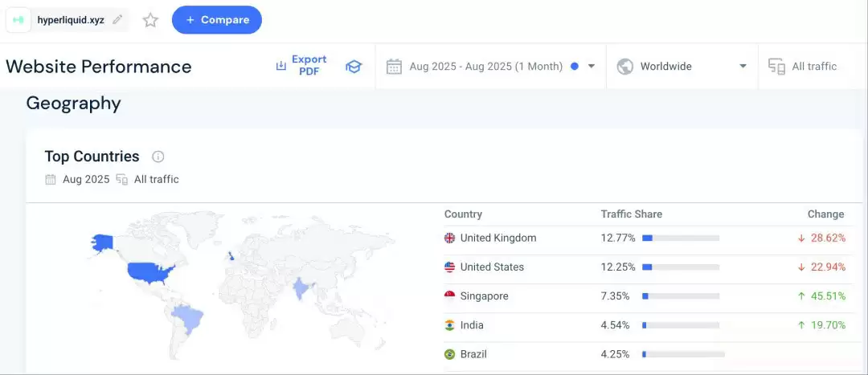The width and height of the screenshot is (868, 375).
Task: Open the graduation cap learning icon
Action: [x=354, y=67]
